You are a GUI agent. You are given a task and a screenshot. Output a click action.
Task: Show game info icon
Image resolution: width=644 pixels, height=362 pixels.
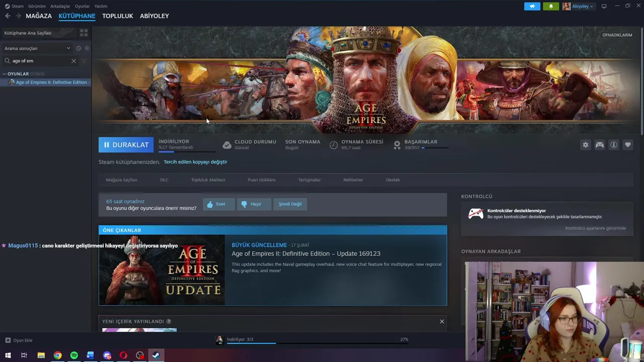[x=614, y=145]
